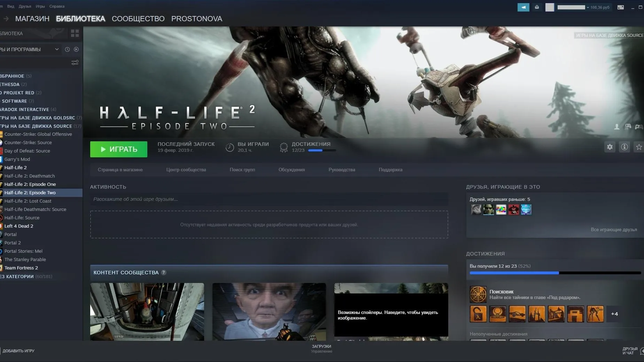Open Центр сообщества link
This screenshot has height=362, width=644.
click(186, 170)
